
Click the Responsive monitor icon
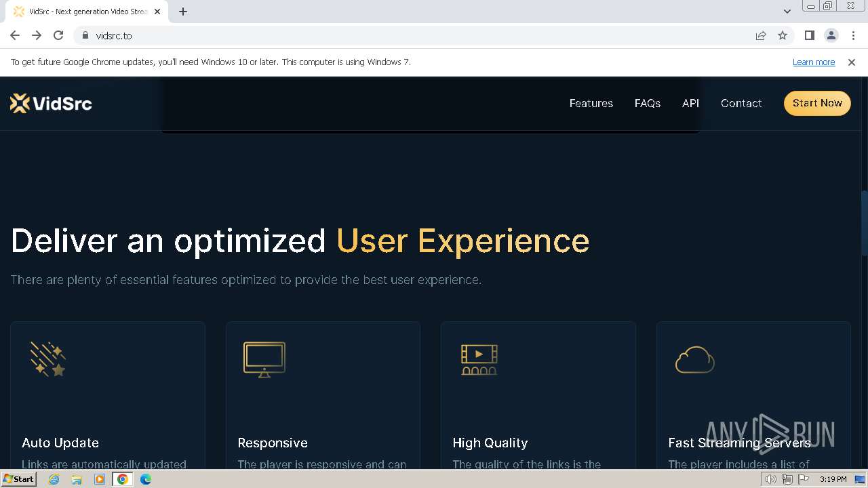[264, 359]
